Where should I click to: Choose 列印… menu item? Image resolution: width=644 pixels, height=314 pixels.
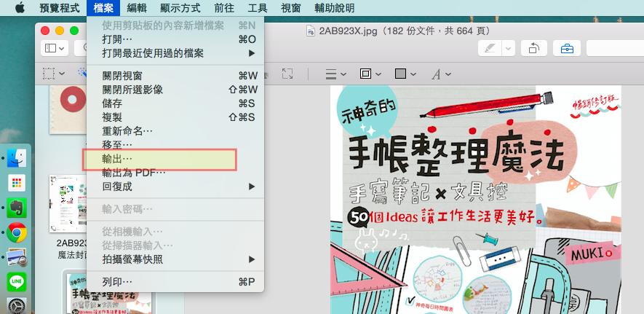coord(175,282)
